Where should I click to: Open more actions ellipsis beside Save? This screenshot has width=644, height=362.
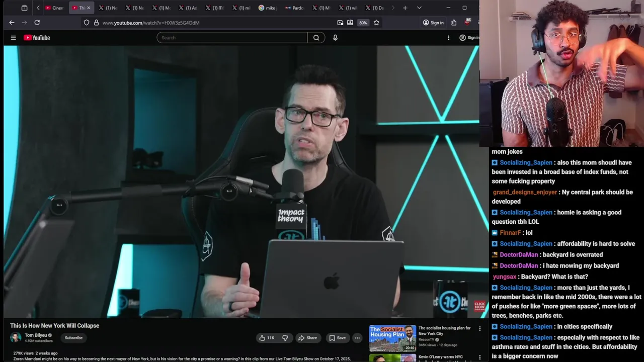pos(357,338)
